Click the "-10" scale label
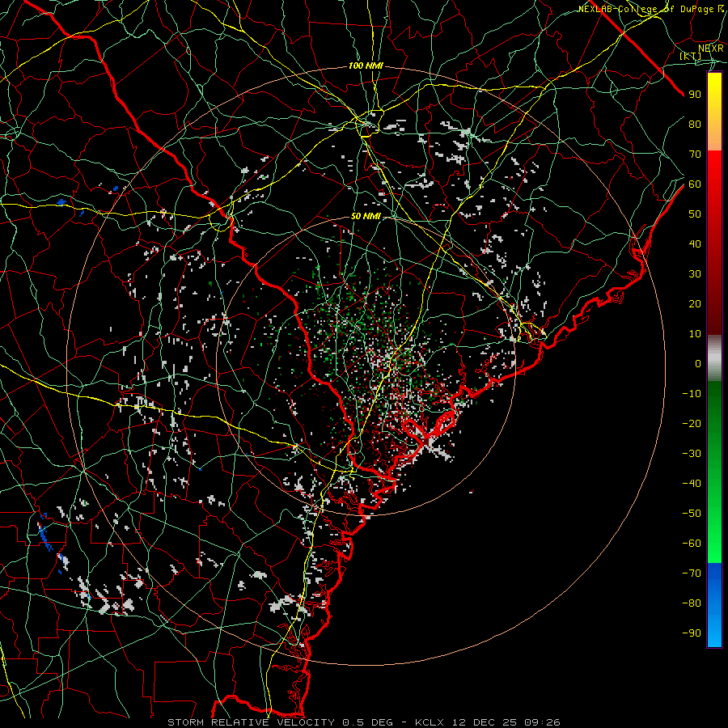This screenshot has width=728, height=728. coord(692,394)
